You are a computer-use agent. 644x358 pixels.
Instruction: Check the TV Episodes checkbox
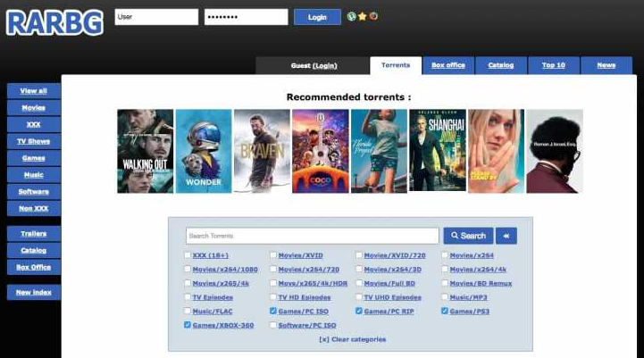click(x=188, y=297)
